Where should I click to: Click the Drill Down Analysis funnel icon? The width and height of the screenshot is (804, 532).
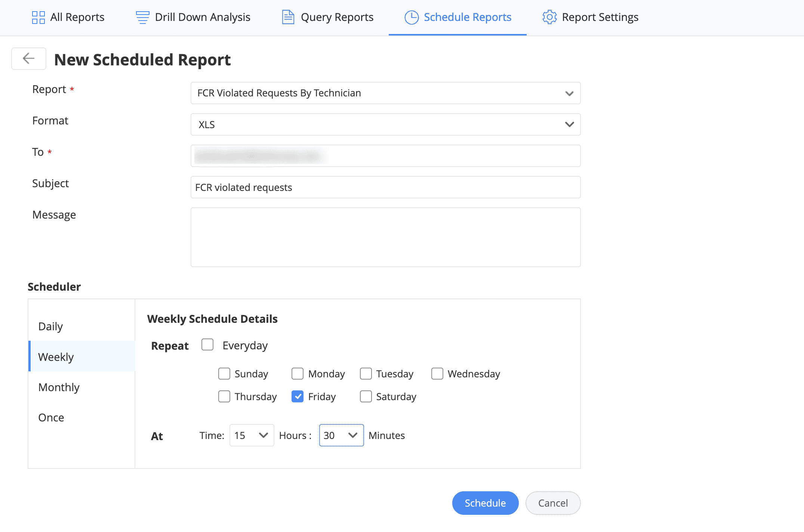pyautogui.click(x=142, y=17)
